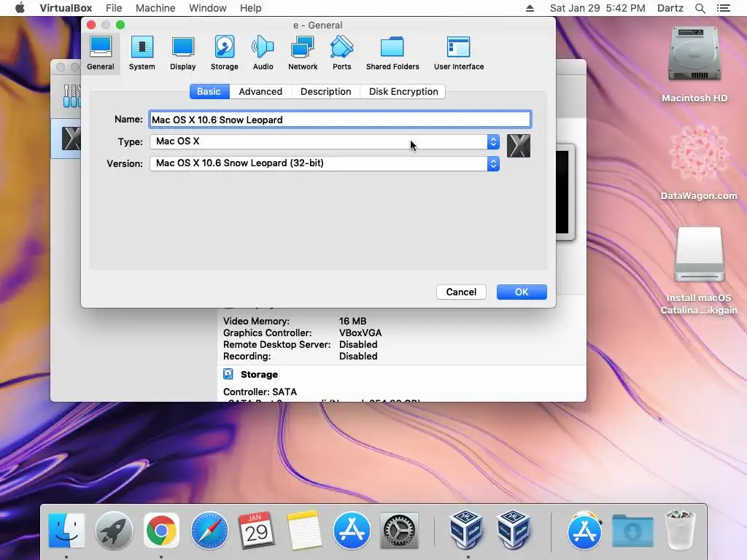This screenshot has height=560, width=747.
Task: Click into the Name text field
Action: click(x=340, y=120)
